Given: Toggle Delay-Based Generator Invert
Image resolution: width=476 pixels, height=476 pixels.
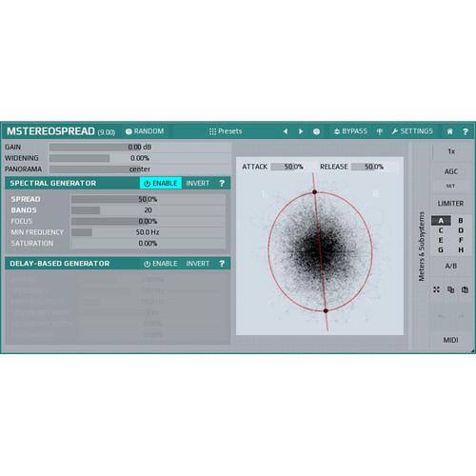Looking at the screenshot, I should click(x=198, y=264).
